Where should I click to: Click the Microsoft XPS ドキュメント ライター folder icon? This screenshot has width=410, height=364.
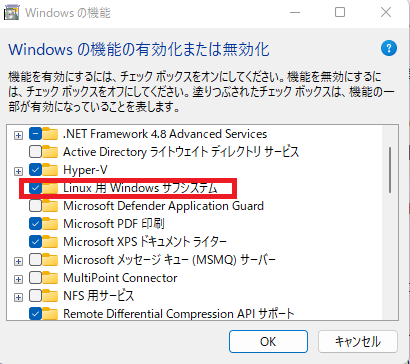[x=50, y=242]
